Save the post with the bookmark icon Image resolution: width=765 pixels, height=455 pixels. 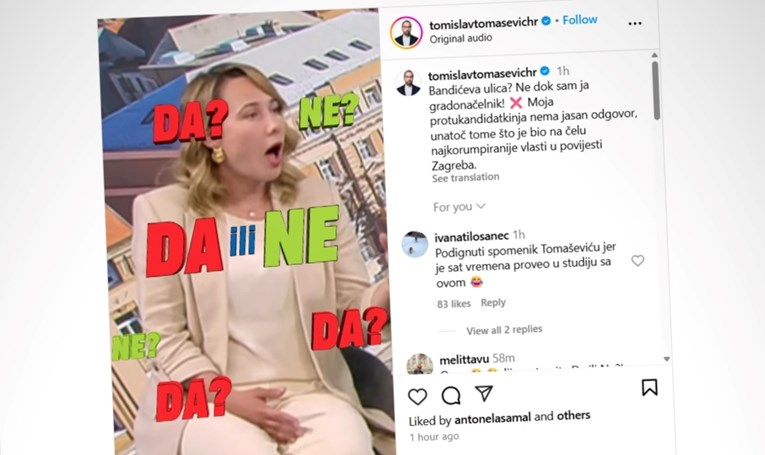649,387
